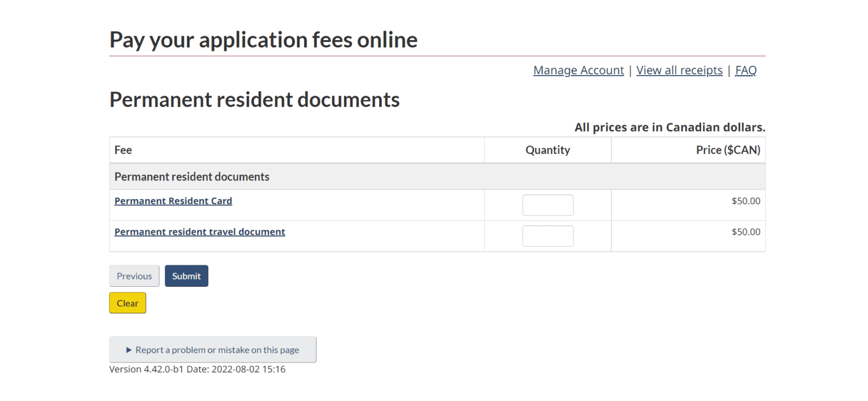Click the version and date text
The image size is (868, 401).
click(197, 369)
